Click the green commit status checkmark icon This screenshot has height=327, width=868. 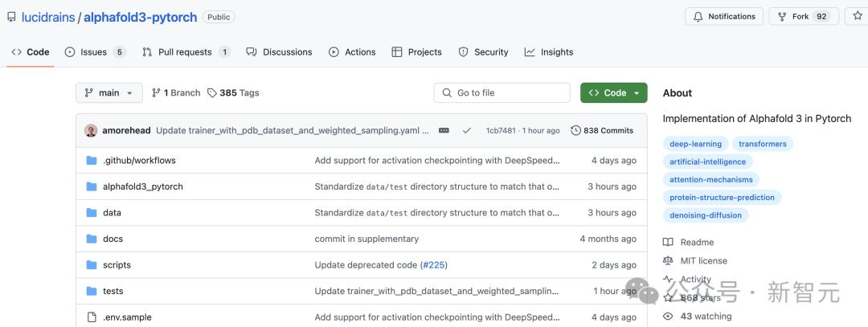click(466, 130)
